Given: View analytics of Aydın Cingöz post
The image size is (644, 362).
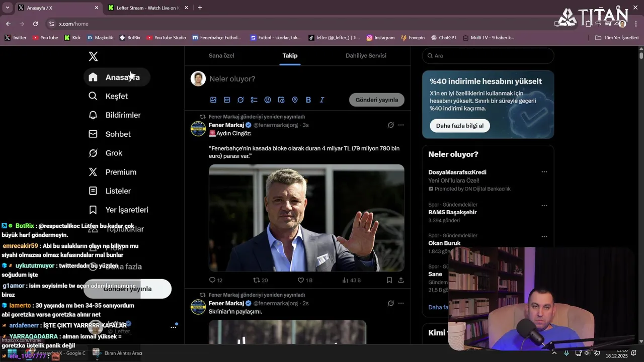Looking at the screenshot, I should point(351,280).
